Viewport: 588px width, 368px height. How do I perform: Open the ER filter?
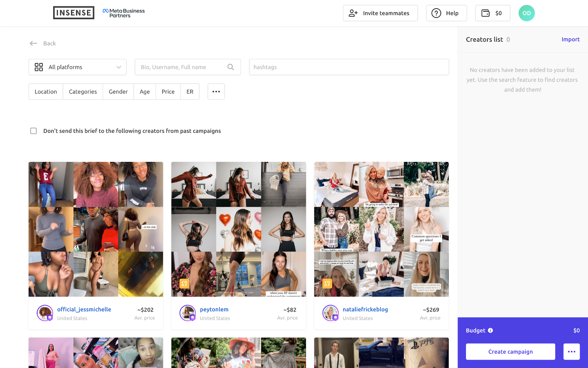pyautogui.click(x=190, y=92)
